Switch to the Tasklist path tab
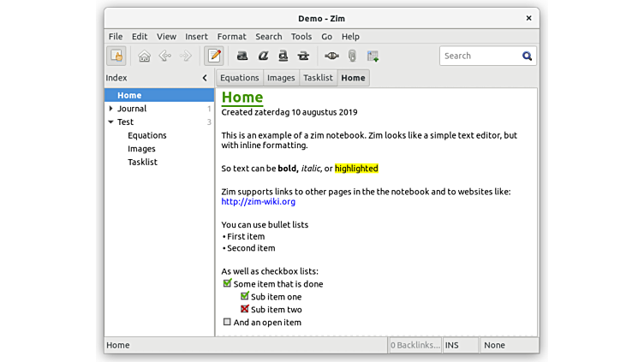The image size is (644, 362). [318, 78]
